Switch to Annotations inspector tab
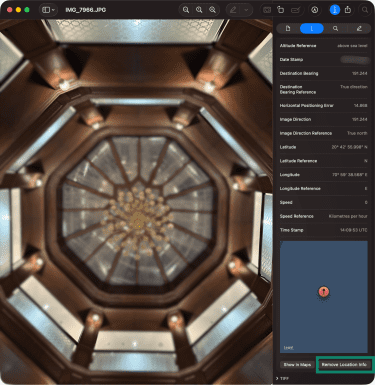The height and width of the screenshot is (385, 375). pos(359,29)
